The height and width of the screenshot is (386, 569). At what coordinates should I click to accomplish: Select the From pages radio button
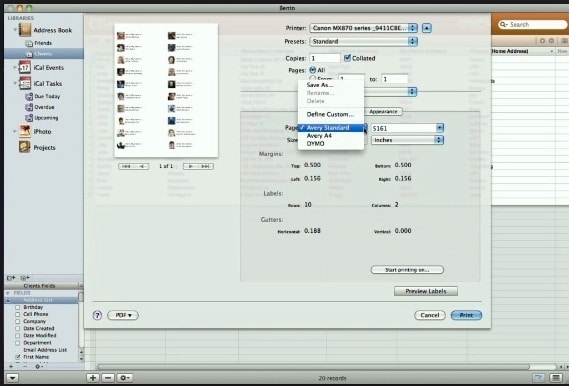[x=313, y=78]
